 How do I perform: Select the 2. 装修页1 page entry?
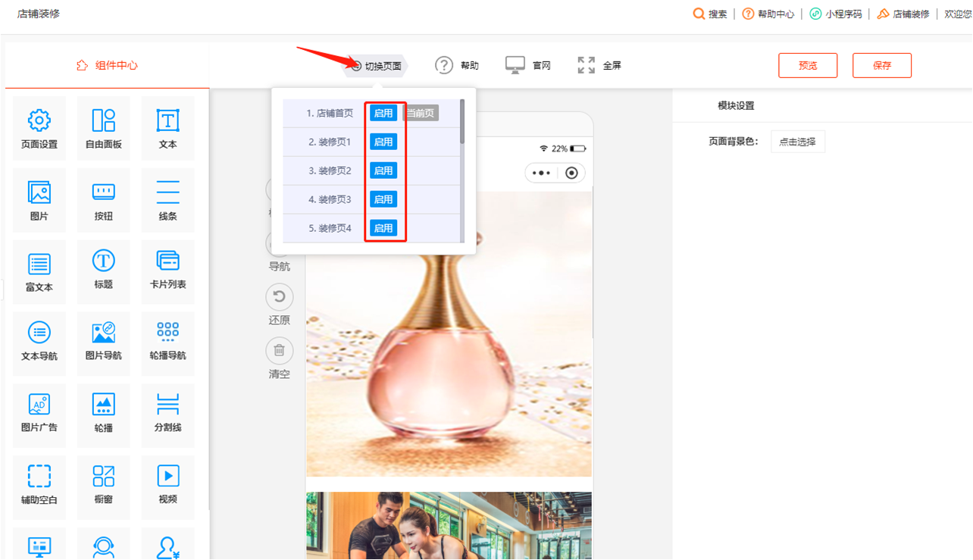[330, 142]
